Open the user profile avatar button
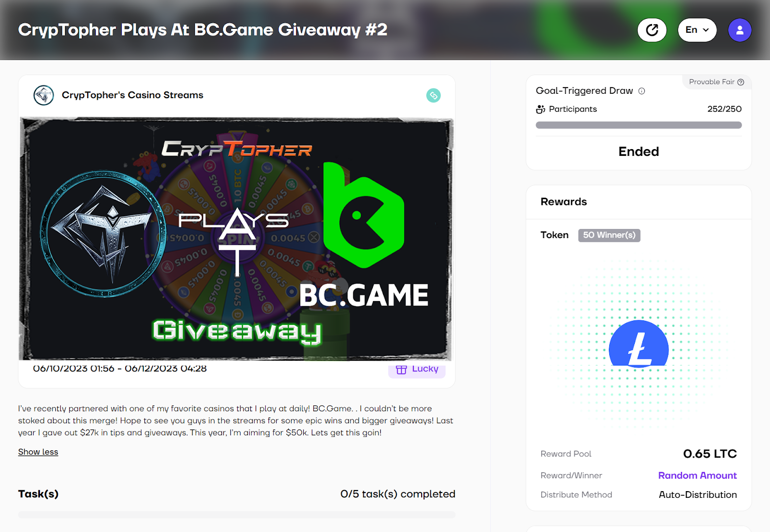770x532 pixels. (740, 30)
